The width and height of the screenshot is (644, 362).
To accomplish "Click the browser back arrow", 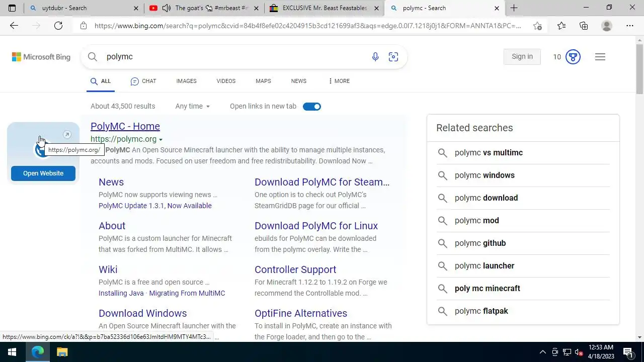I will pos(14,26).
